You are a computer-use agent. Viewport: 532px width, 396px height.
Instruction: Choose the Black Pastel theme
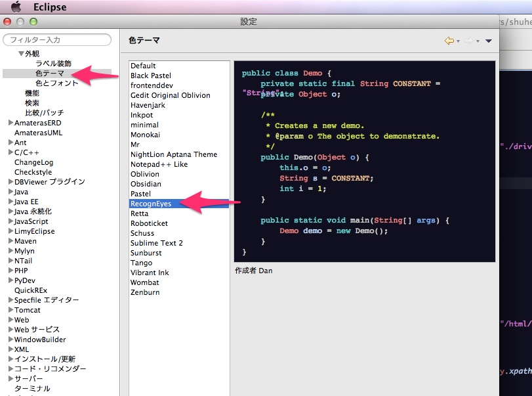(151, 76)
